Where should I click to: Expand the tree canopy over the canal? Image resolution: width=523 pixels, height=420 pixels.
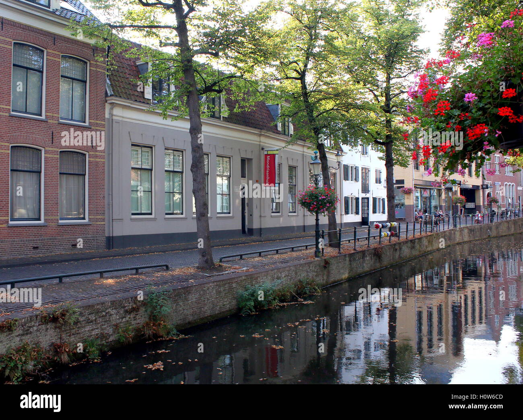[282, 48]
